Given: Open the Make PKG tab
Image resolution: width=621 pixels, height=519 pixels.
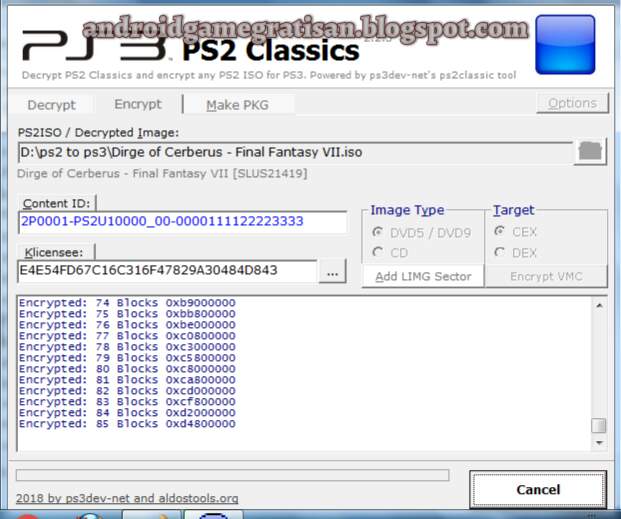Looking at the screenshot, I should point(238,105).
